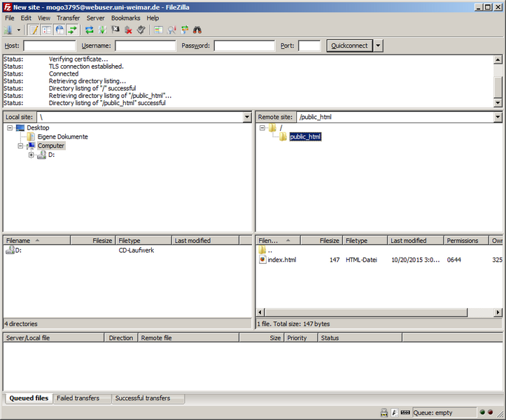
Task: Sort remote list by Filesize column
Action: 321,241
